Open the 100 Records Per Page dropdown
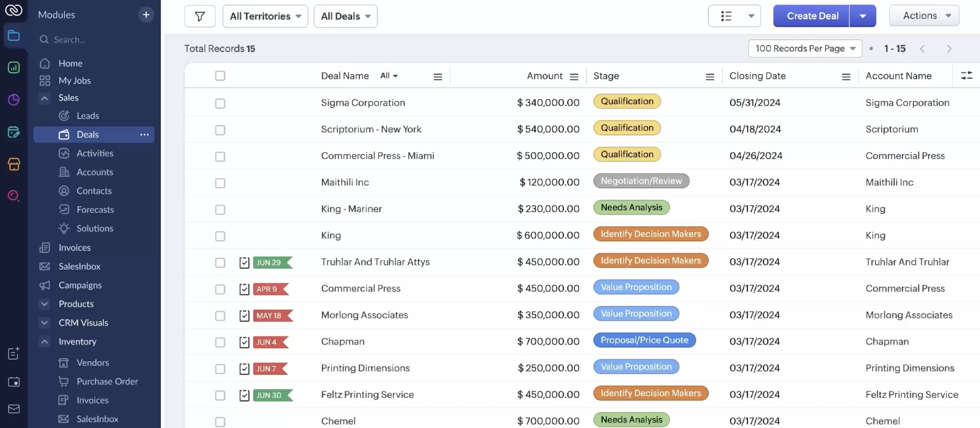Image resolution: width=980 pixels, height=428 pixels. [x=805, y=48]
